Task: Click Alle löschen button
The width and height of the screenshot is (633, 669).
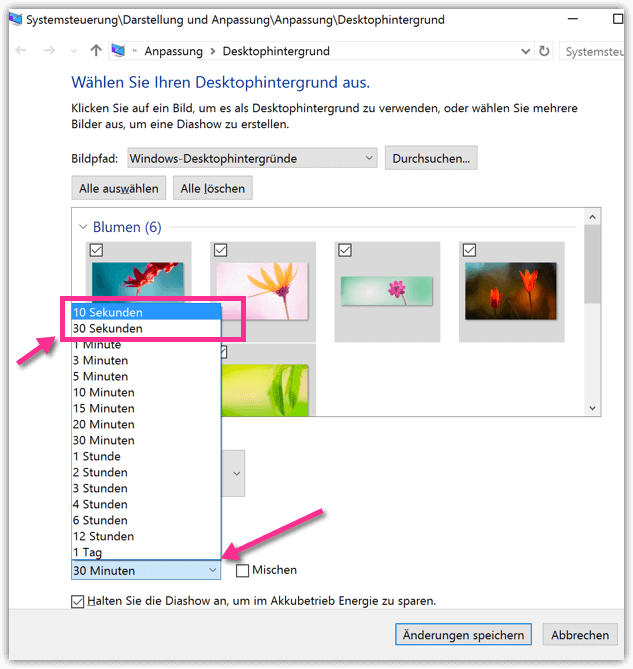Action: click(212, 188)
